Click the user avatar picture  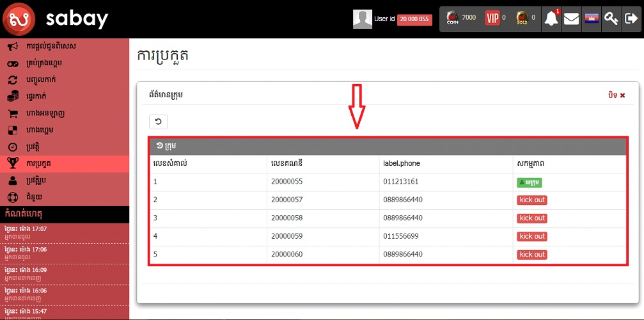(x=363, y=19)
